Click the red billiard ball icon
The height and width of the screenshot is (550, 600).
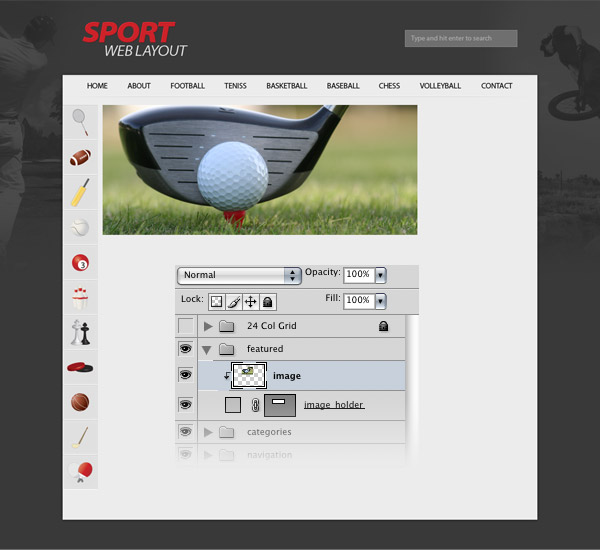pos(80,263)
